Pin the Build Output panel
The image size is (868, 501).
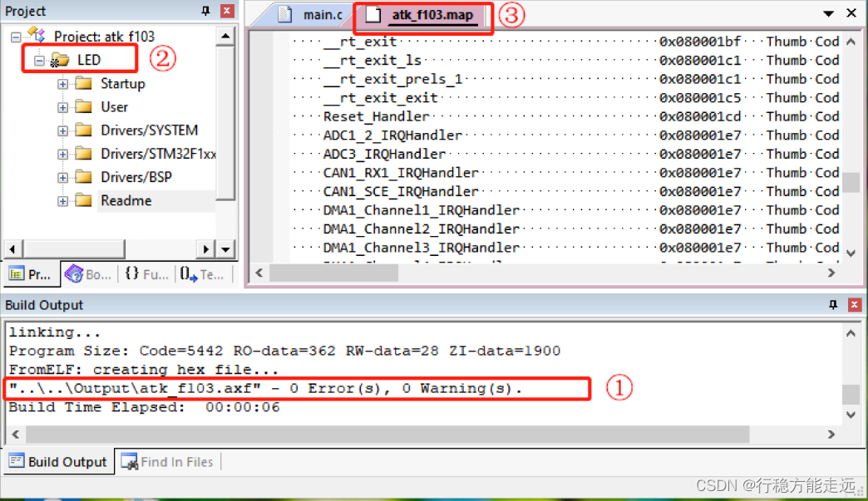(x=832, y=305)
